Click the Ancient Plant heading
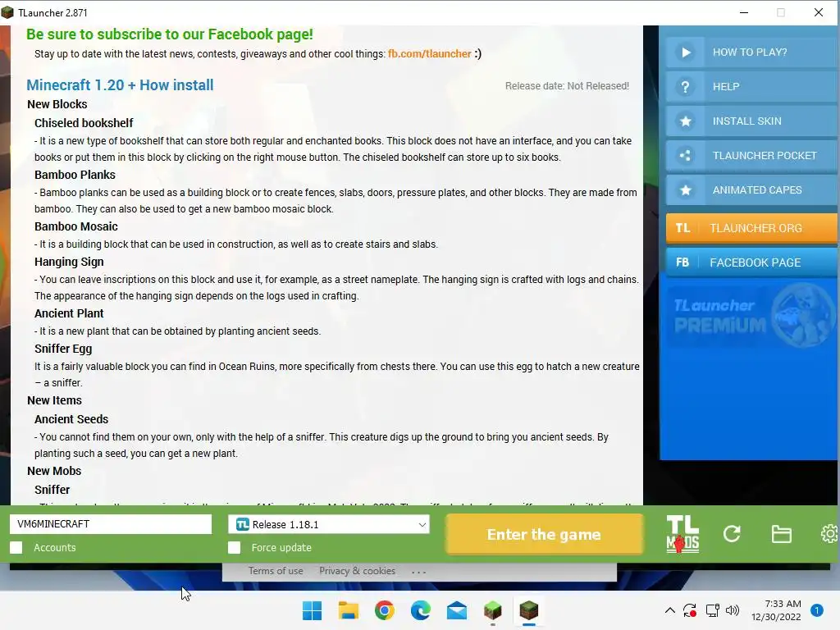Screen dimensions: 840x630 [x=69, y=313]
